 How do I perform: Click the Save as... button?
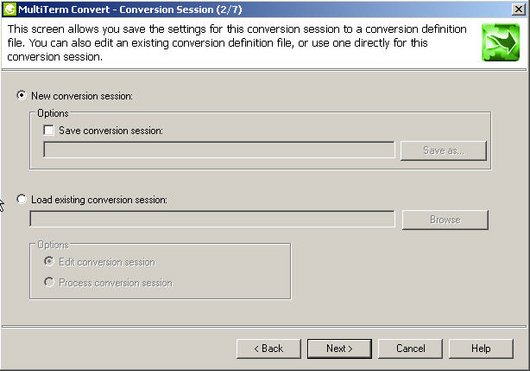click(443, 150)
